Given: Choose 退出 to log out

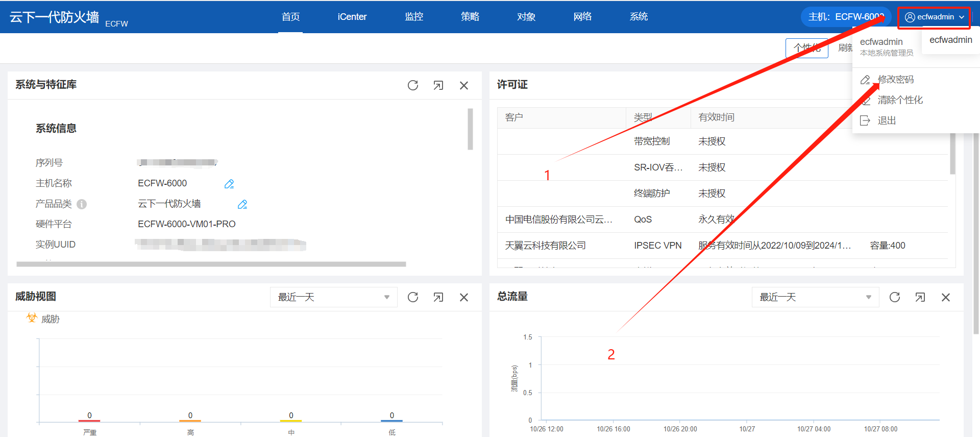Looking at the screenshot, I should [x=887, y=120].
